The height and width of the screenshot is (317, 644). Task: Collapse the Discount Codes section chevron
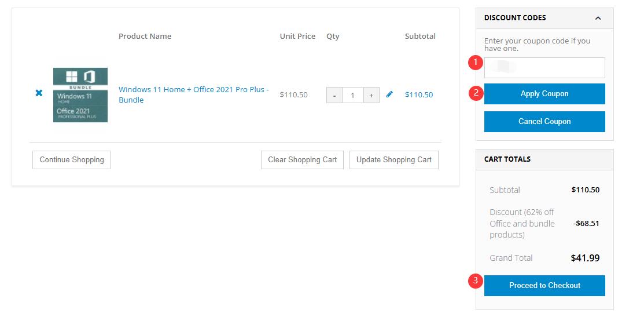point(598,18)
